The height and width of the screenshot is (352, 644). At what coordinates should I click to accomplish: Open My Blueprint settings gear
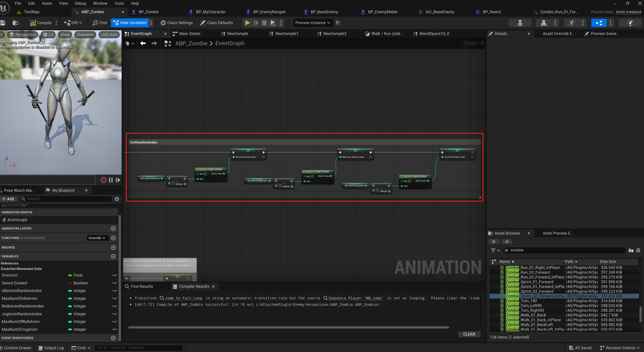tap(117, 199)
